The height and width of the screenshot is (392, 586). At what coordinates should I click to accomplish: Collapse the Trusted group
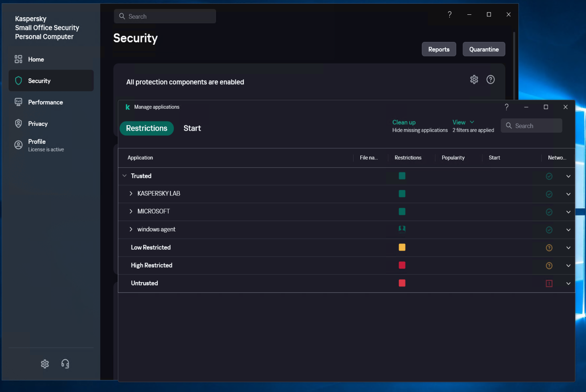(x=125, y=176)
